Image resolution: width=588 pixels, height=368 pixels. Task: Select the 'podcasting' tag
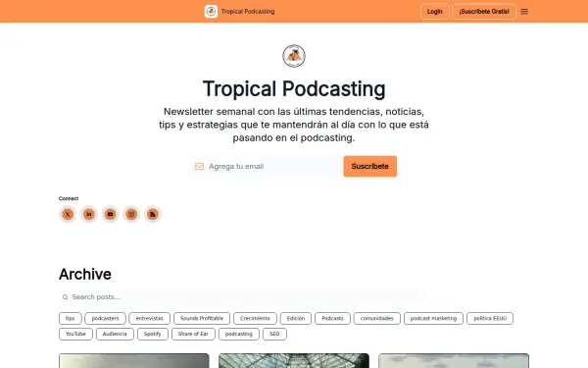pos(239,335)
